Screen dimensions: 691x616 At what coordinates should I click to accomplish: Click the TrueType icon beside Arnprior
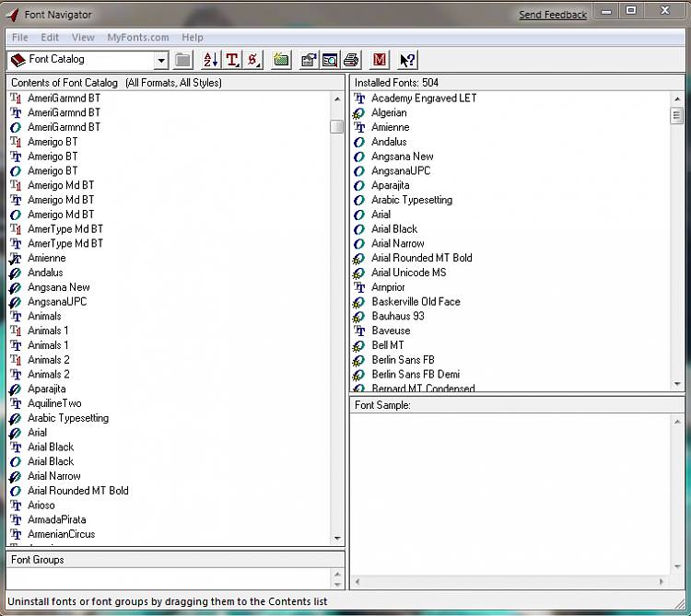coord(359,287)
